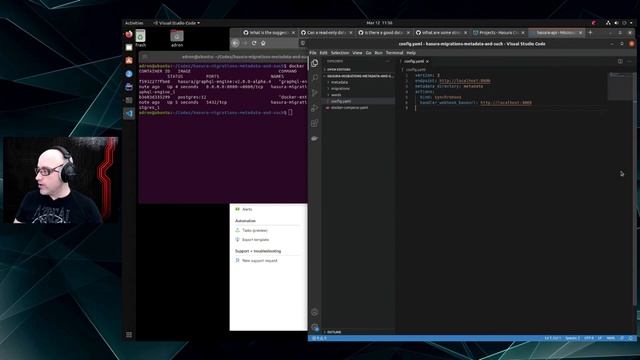Select the Terminal icon in the dock
The width and height of the screenshot is (640, 360).
click(x=129, y=100)
